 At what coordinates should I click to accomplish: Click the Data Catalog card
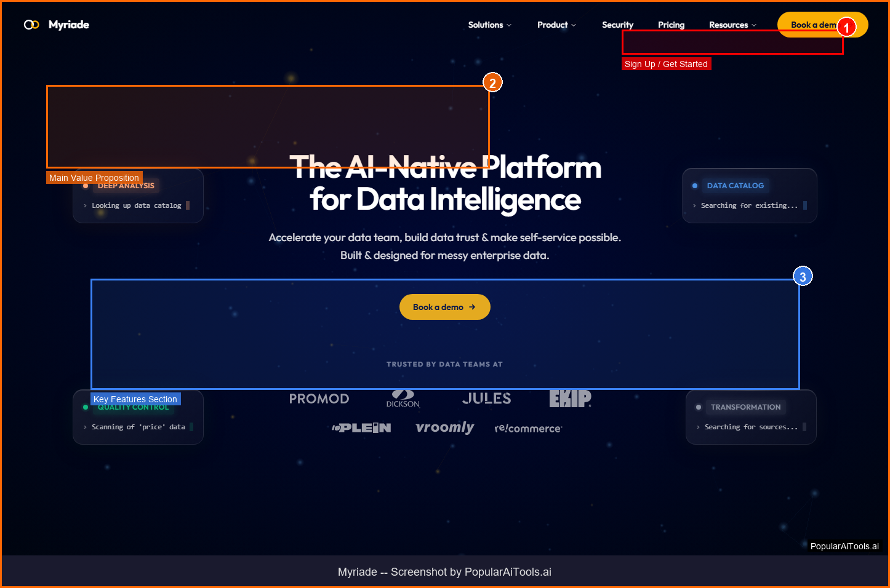pos(749,196)
